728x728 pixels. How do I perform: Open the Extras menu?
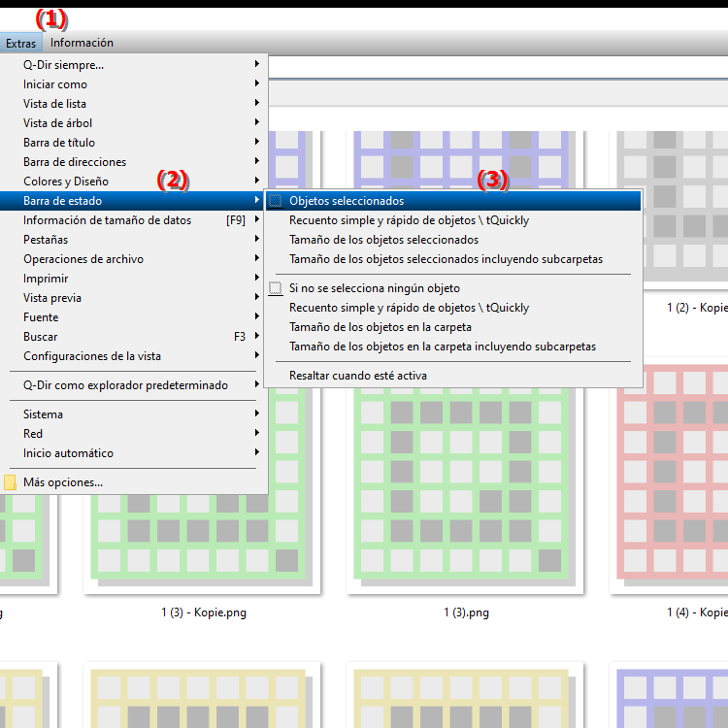pyautogui.click(x=21, y=43)
